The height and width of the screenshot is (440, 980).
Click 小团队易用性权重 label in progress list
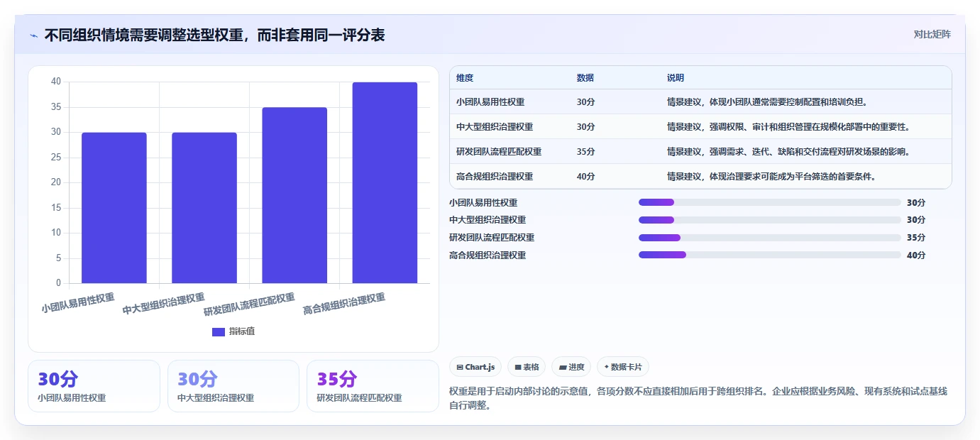coord(483,203)
